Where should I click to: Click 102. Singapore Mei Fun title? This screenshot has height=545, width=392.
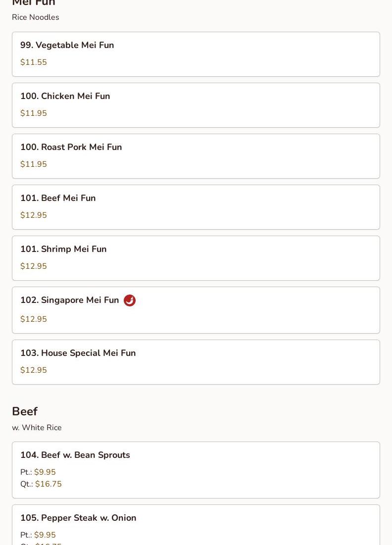[70, 300]
